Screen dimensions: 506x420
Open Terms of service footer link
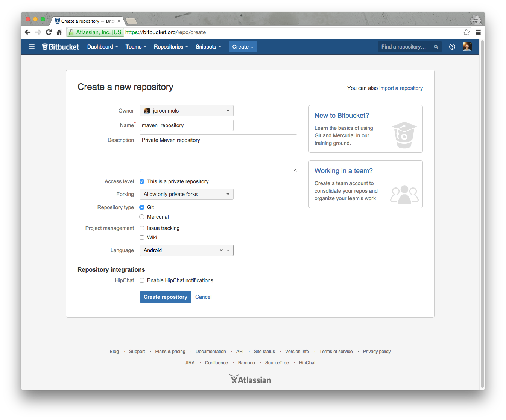coord(336,352)
